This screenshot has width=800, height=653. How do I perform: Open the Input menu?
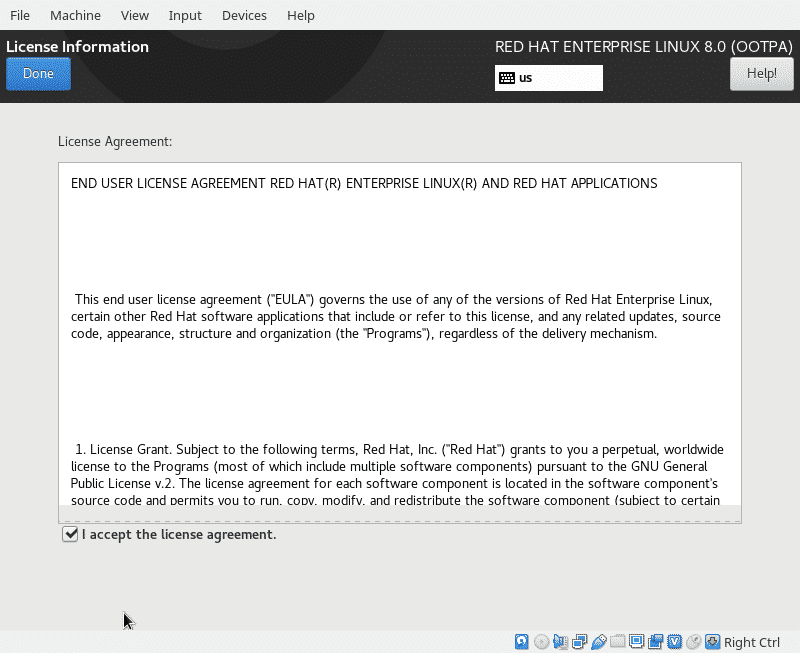point(185,15)
